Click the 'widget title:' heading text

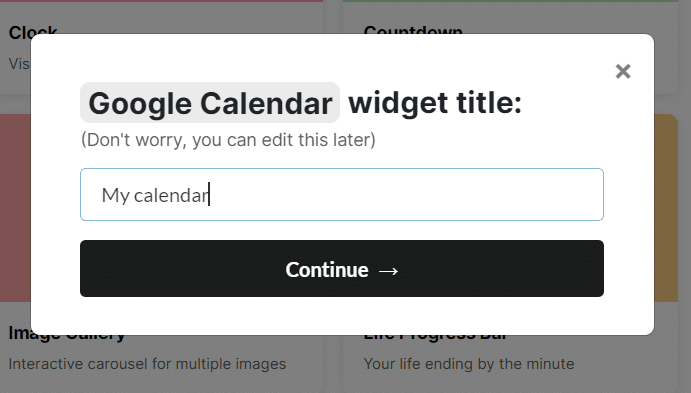pyautogui.click(x=435, y=103)
